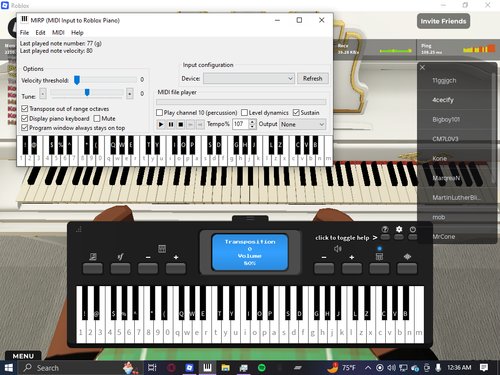The width and height of the screenshot is (500, 375).
Task: Open Windows Start menu
Action: tap(8, 368)
